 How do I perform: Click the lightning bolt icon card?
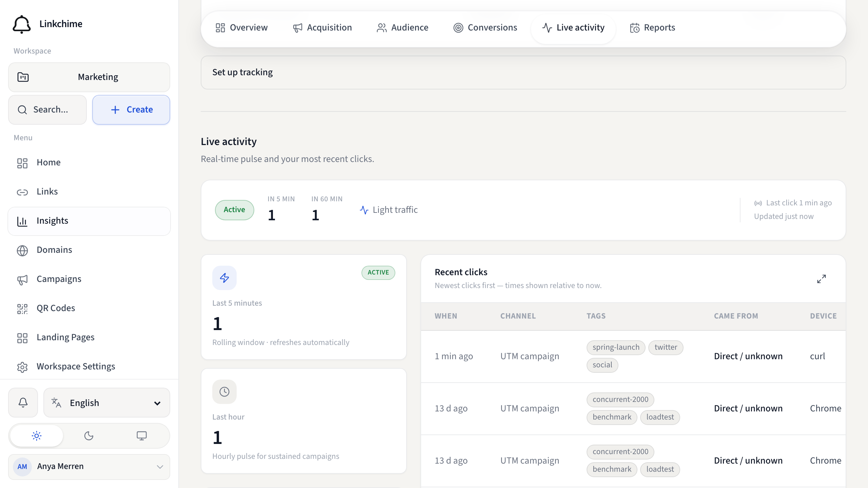(224, 278)
